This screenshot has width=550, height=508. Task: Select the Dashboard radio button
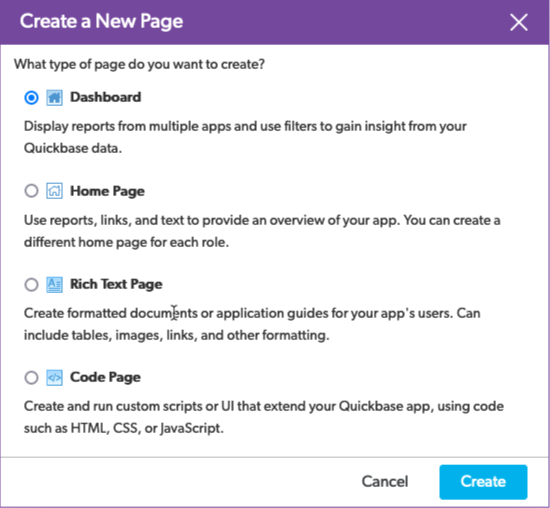tap(31, 98)
